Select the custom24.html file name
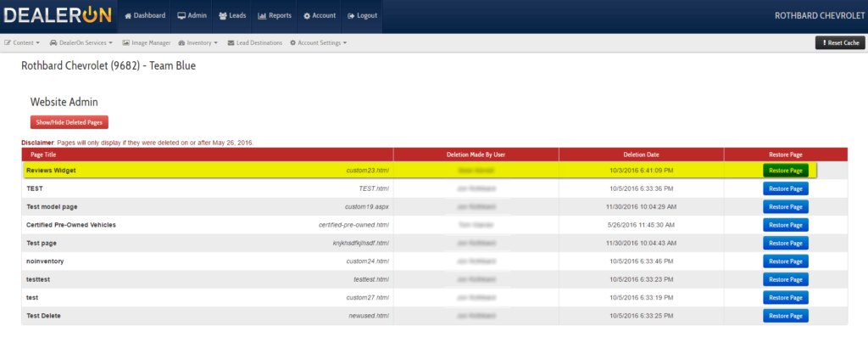868x337 pixels. click(x=368, y=261)
